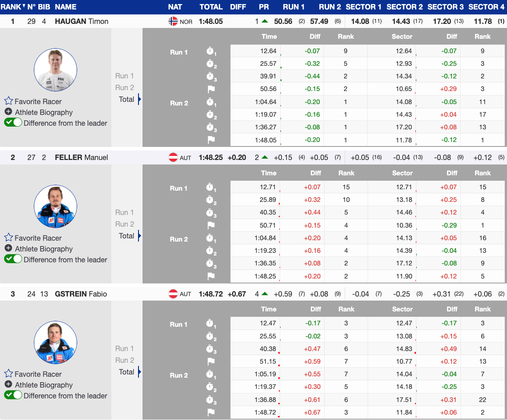Switch Haugan's view to Run 1

click(124, 76)
